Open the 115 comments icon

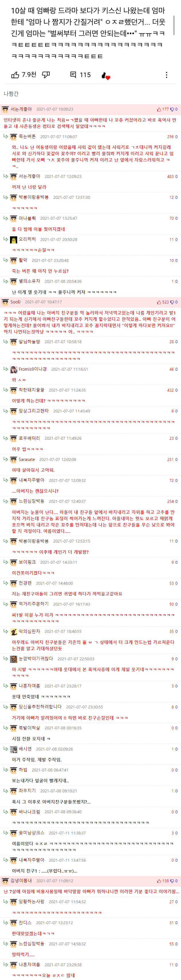click(x=73, y=74)
